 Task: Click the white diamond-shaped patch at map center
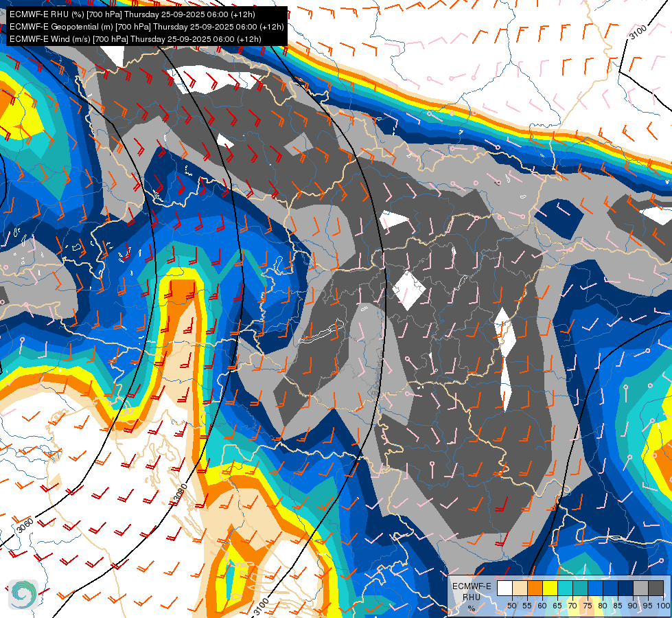(408, 290)
